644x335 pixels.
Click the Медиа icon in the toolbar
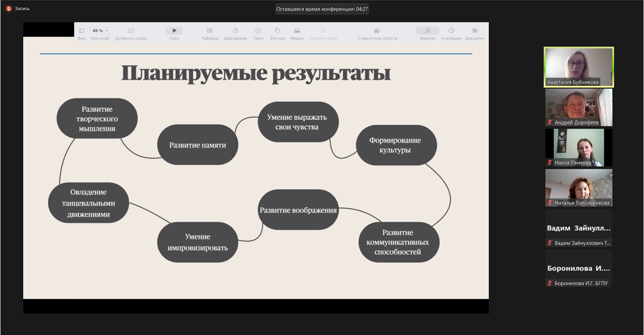pyautogui.click(x=297, y=31)
